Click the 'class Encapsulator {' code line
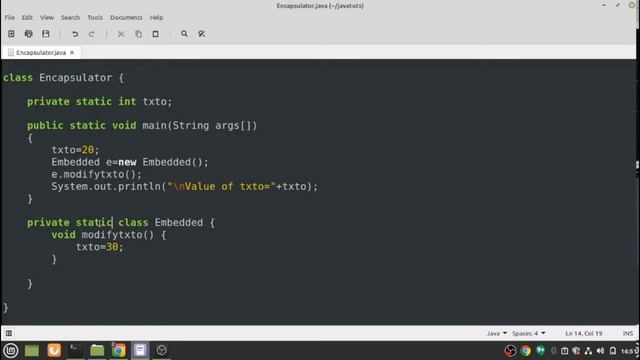This screenshot has height=360, width=640. point(63,78)
